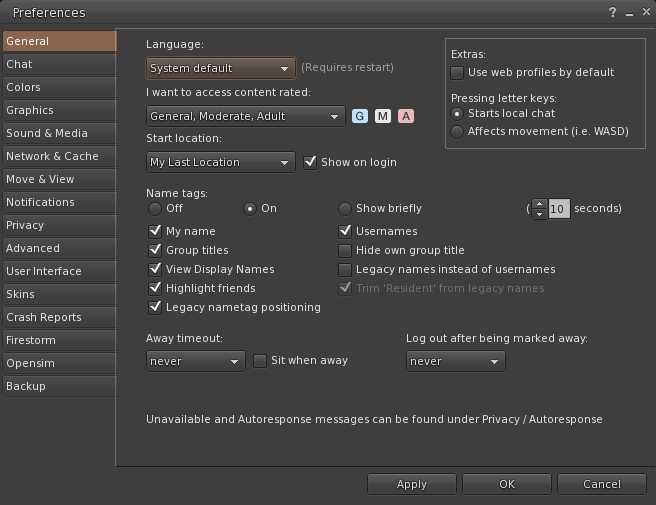Click the Cancel button
The image size is (656, 505).
coord(601,484)
